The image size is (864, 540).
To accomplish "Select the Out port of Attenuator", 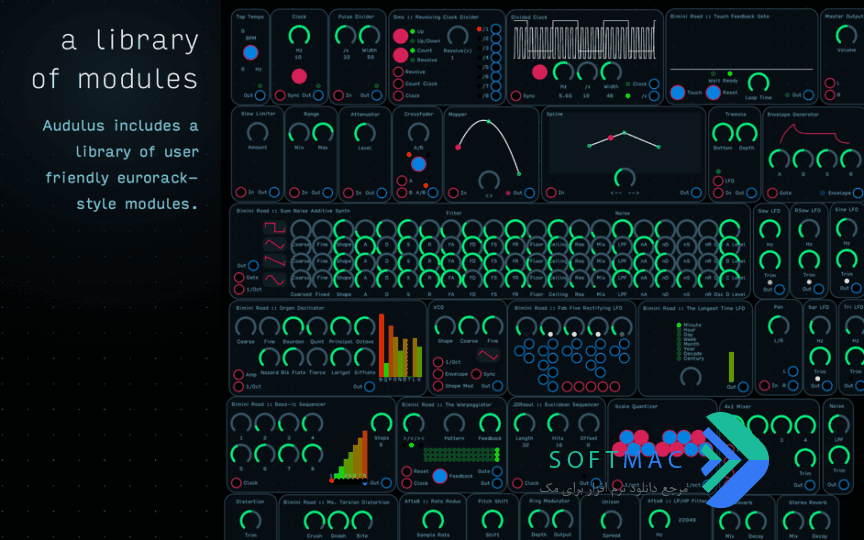I will [x=381, y=193].
